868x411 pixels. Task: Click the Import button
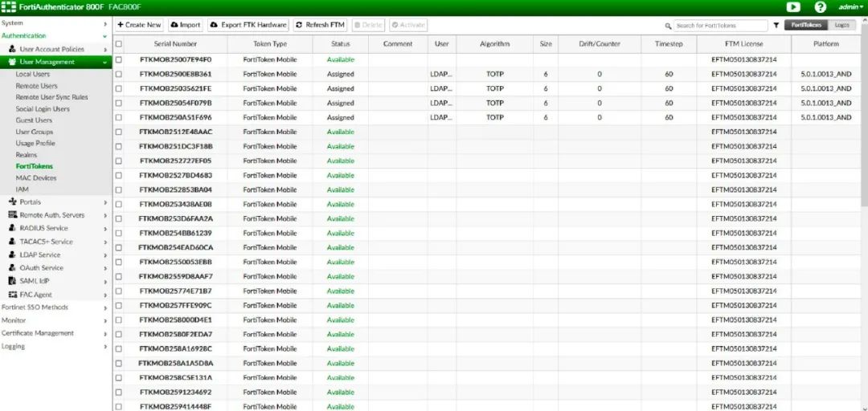point(186,25)
